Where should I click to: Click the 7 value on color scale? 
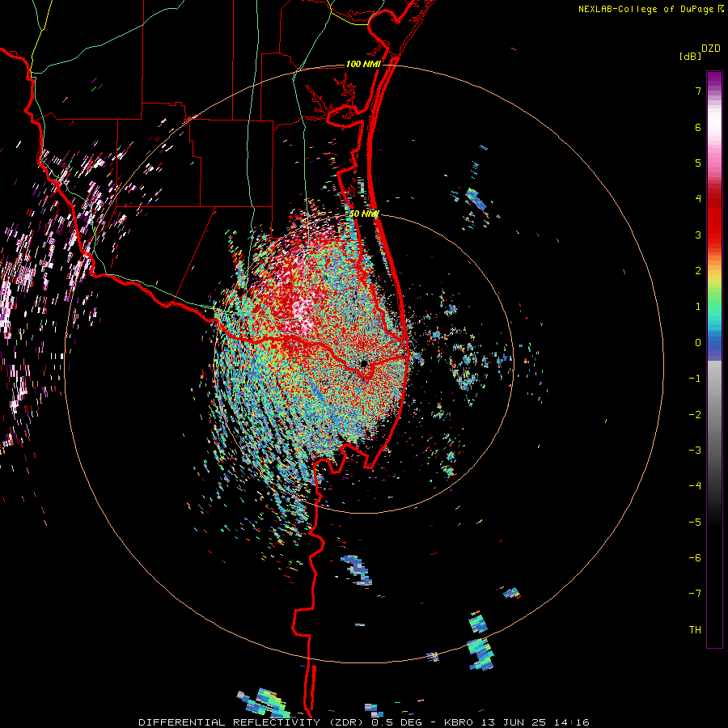pos(698,91)
